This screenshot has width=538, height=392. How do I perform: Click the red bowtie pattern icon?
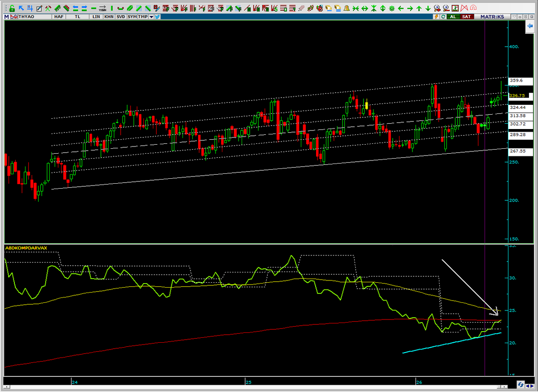click(x=464, y=9)
